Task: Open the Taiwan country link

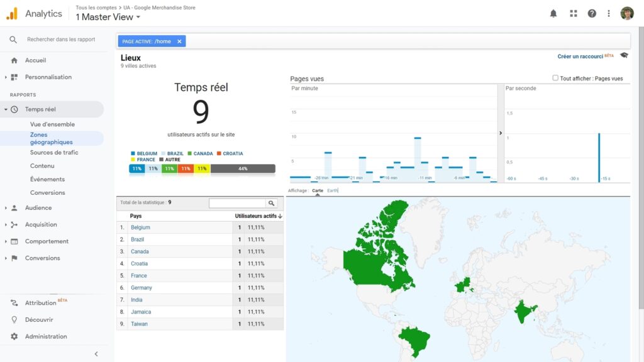Action: (138, 324)
